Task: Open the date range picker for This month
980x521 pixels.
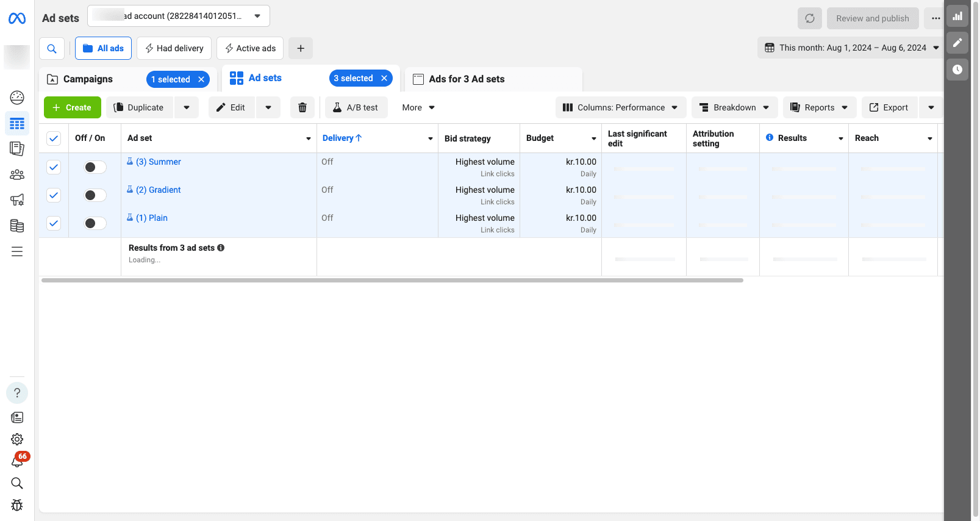Action: 851,48
